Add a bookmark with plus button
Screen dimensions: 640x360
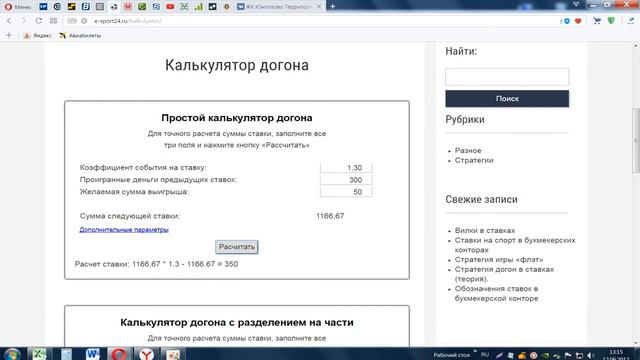coord(9,36)
